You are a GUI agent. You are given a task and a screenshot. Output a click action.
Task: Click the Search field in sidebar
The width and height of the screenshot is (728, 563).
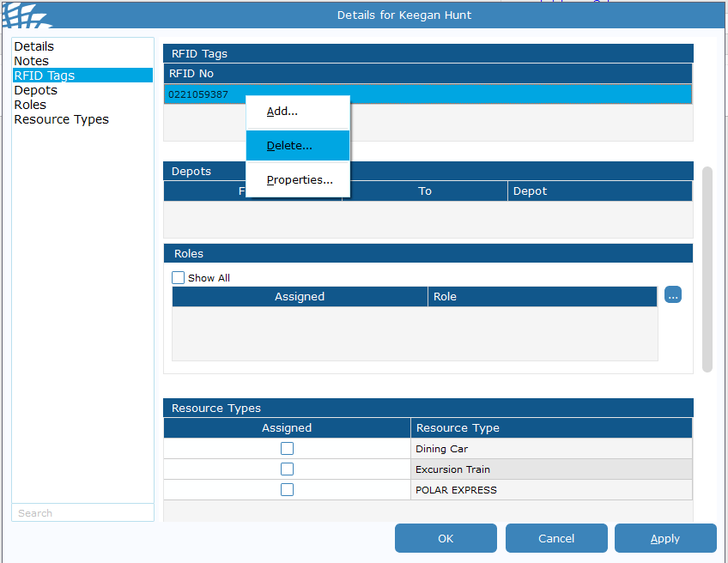point(82,513)
